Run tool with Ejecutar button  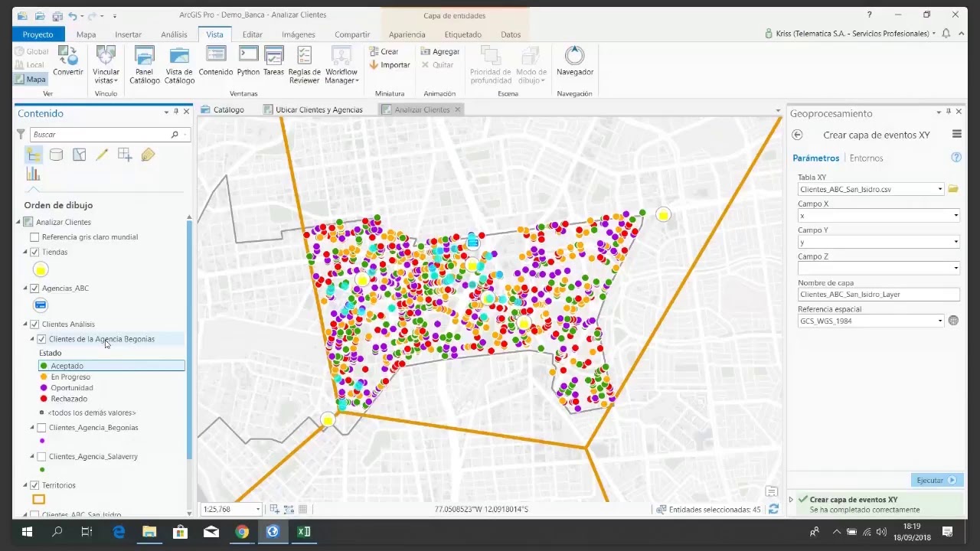coord(936,480)
